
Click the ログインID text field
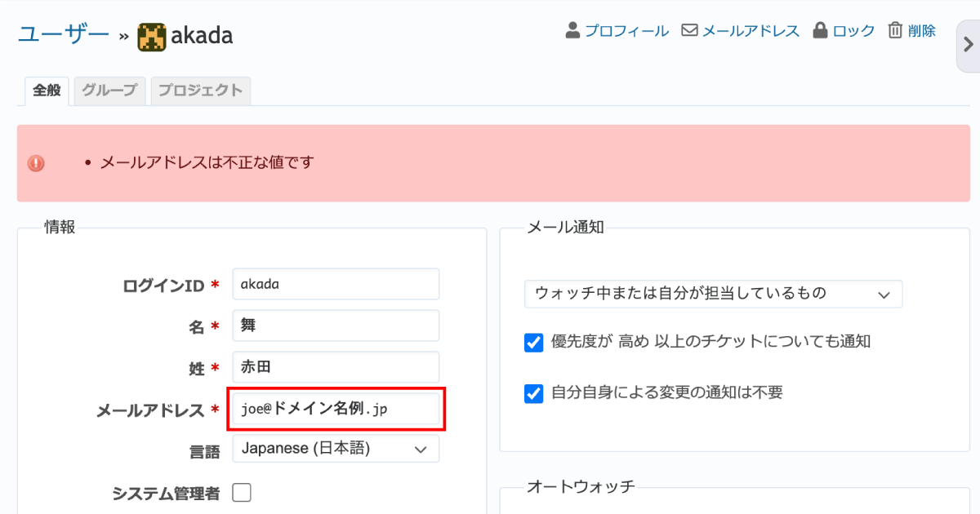pyautogui.click(x=336, y=284)
